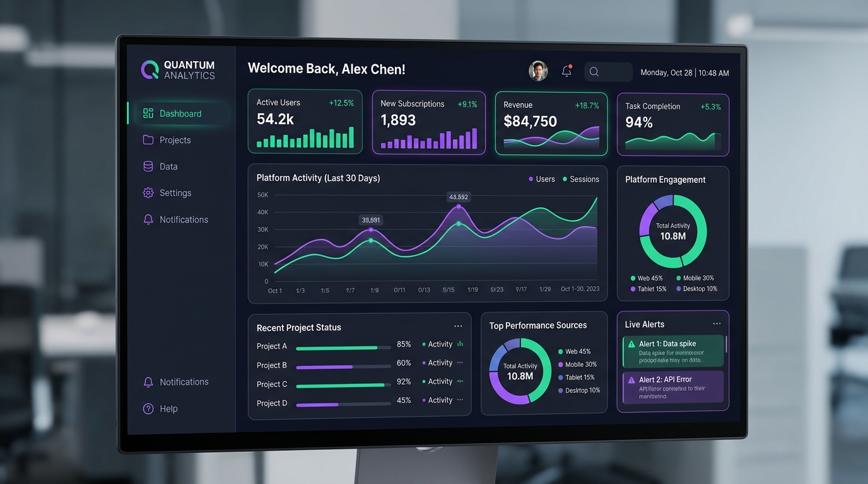Select the Dashboard grid icon in sidebar
Viewport: 868px width, 484px height.
pos(148,113)
